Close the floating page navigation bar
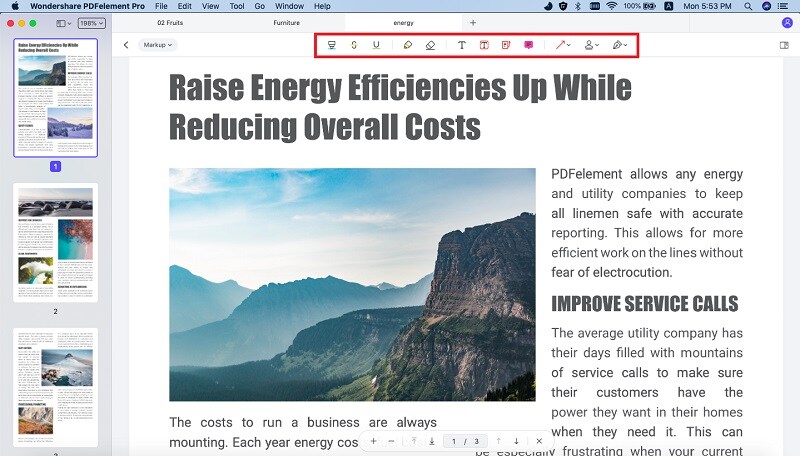The image size is (800, 456). coord(539,441)
